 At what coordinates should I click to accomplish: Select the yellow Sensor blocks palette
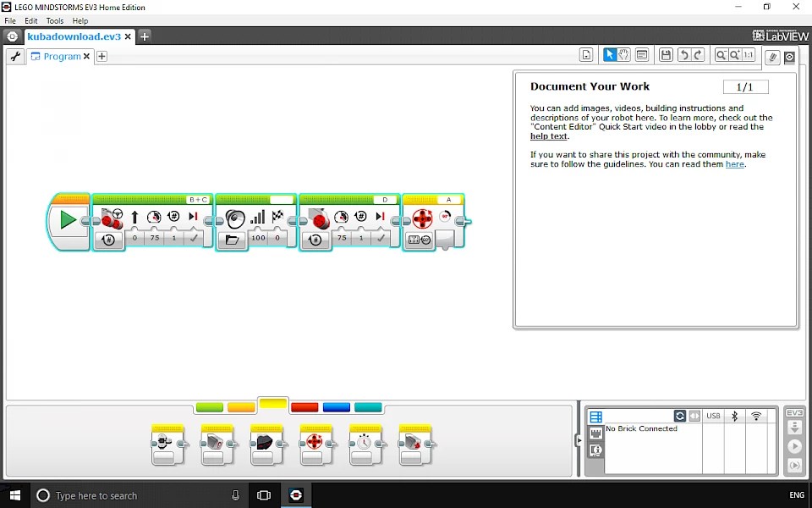[x=273, y=403]
